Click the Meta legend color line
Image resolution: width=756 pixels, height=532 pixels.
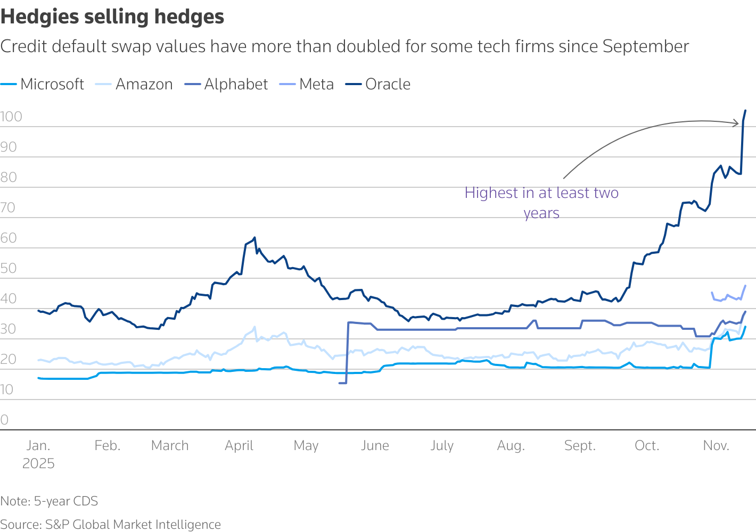coord(287,84)
